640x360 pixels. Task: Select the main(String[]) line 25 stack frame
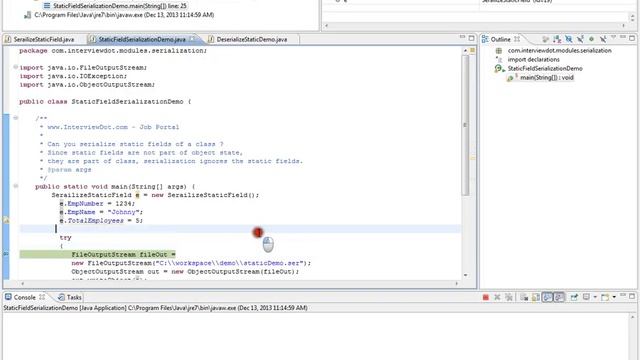click(x=120, y=6)
